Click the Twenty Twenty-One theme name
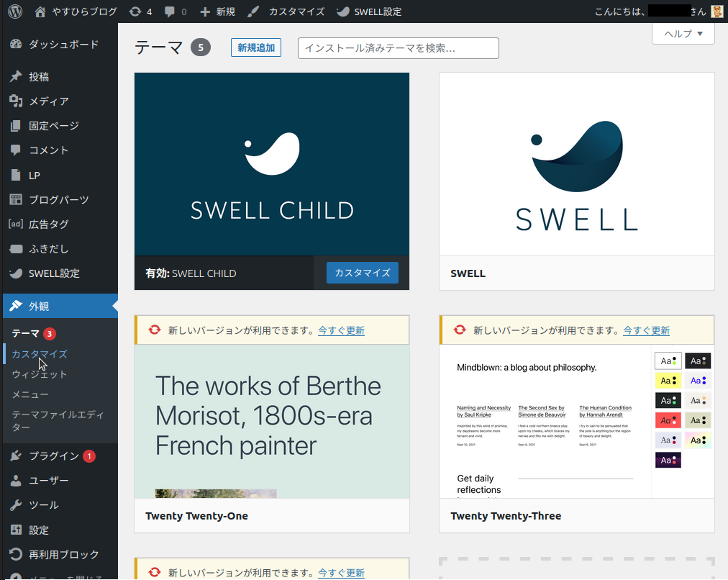Viewport: 728px width, 580px height. click(196, 516)
